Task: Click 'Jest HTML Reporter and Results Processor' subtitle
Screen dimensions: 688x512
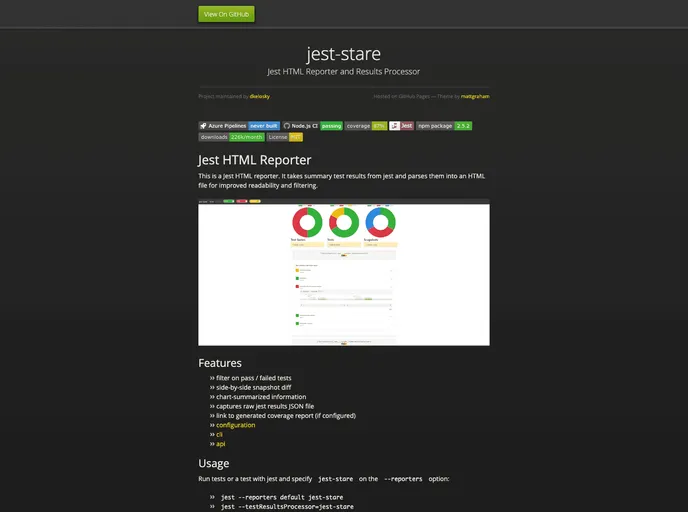Action: [x=344, y=72]
